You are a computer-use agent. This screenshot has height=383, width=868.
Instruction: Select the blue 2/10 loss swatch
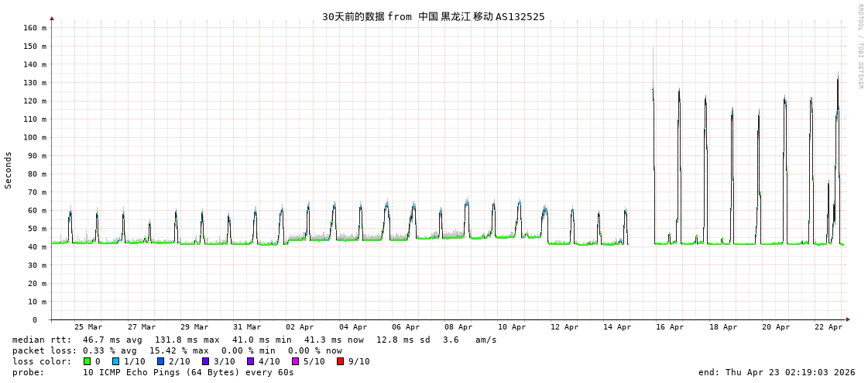click(160, 361)
